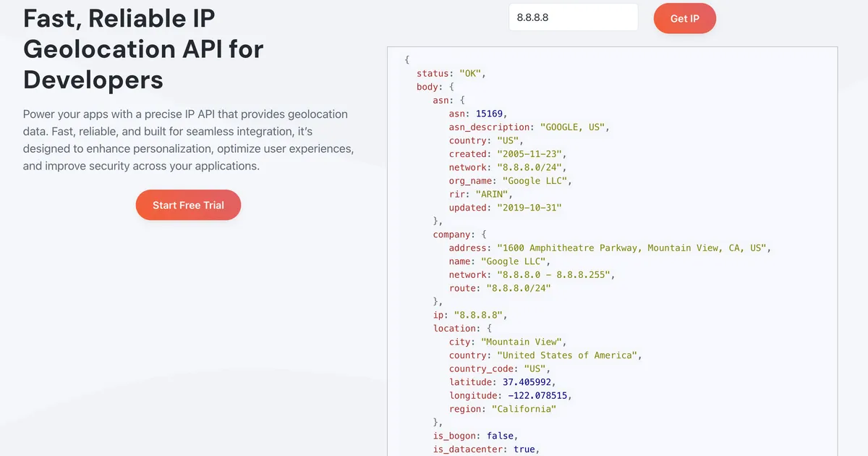Click the Get IP button
Image resolution: width=868 pixels, height=456 pixels.
click(x=684, y=18)
